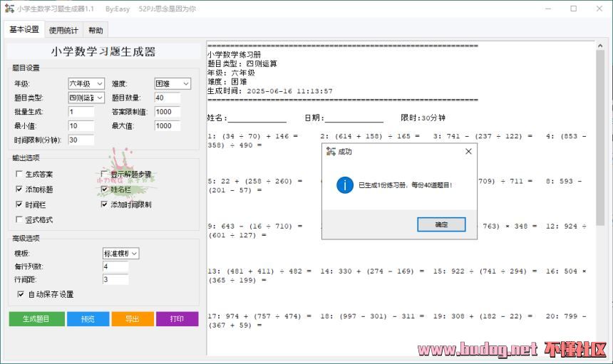Open the 模板 template dropdown
613x364 pixels.
[x=120, y=254]
